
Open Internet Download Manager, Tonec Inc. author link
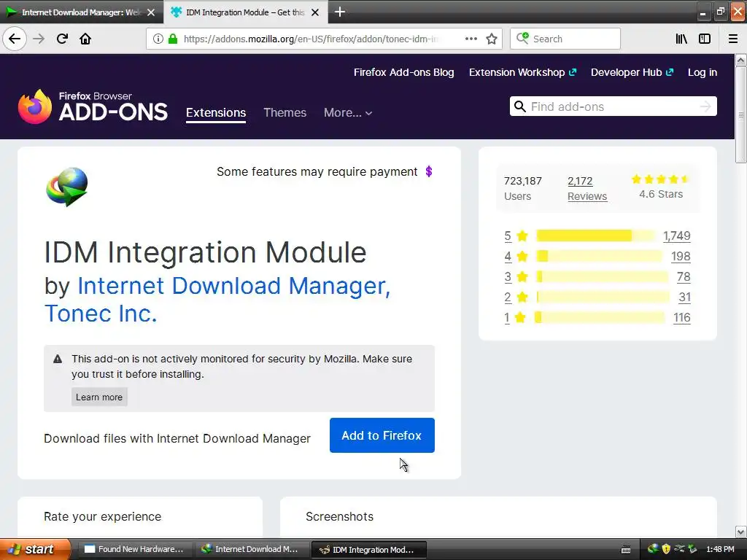click(217, 300)
